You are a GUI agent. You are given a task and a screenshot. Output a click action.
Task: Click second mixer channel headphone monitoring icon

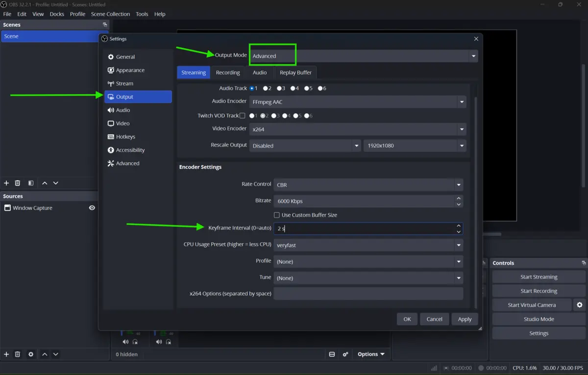coord(169,342)
